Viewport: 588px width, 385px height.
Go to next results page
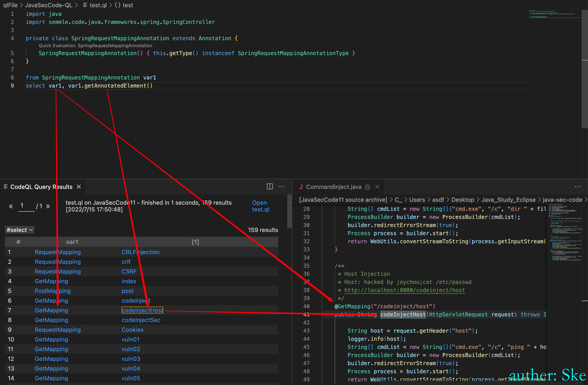(48, 206)
